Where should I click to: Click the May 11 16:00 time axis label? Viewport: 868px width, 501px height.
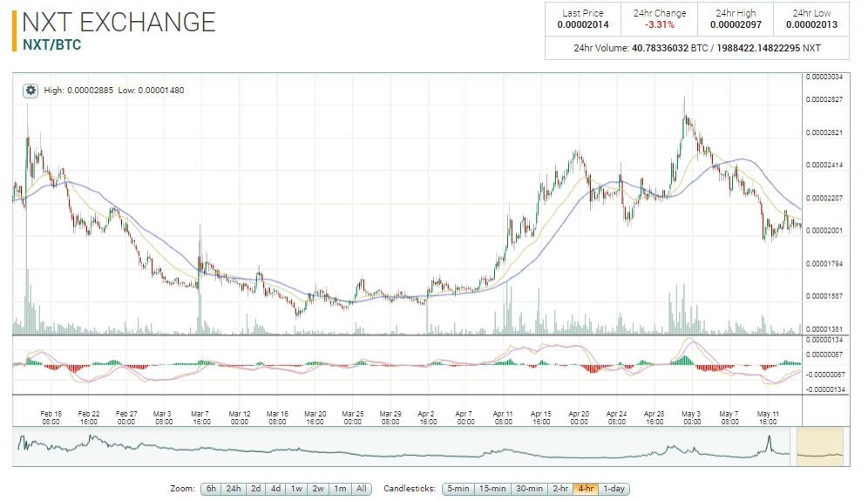point(768,417)
